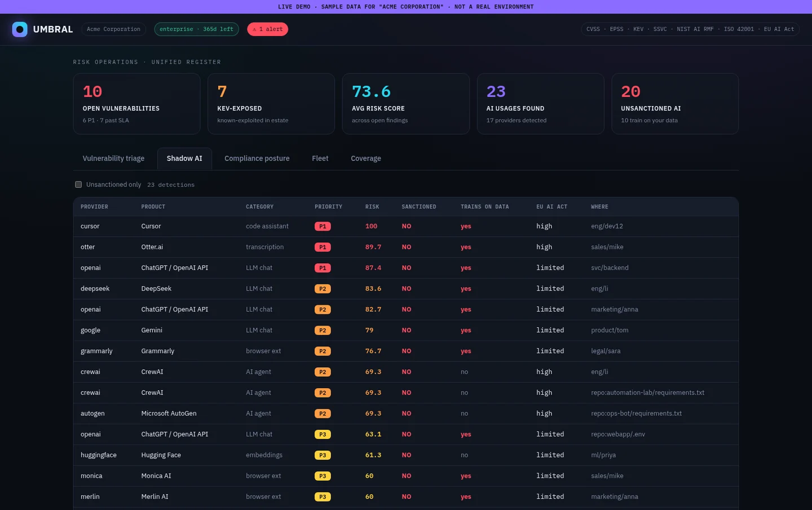Click the P1 badge in the Cursor row
Screen dimensions: 812x510
click(323, 226)
